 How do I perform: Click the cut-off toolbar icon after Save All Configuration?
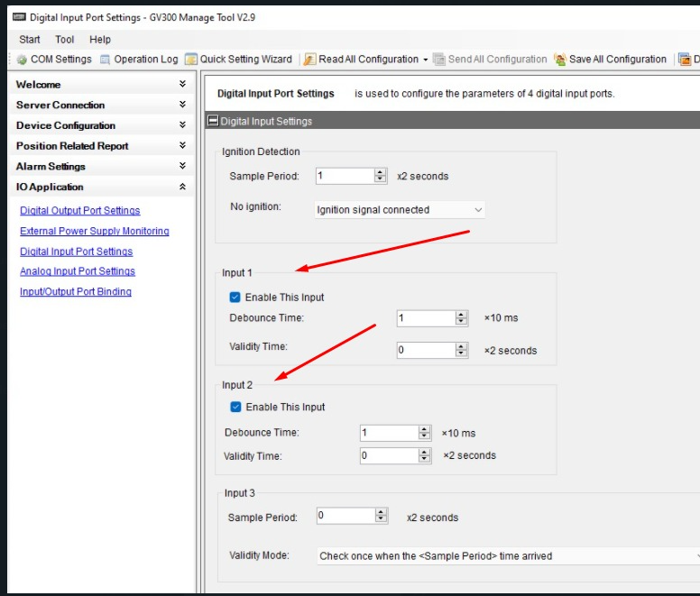[685, 60]
